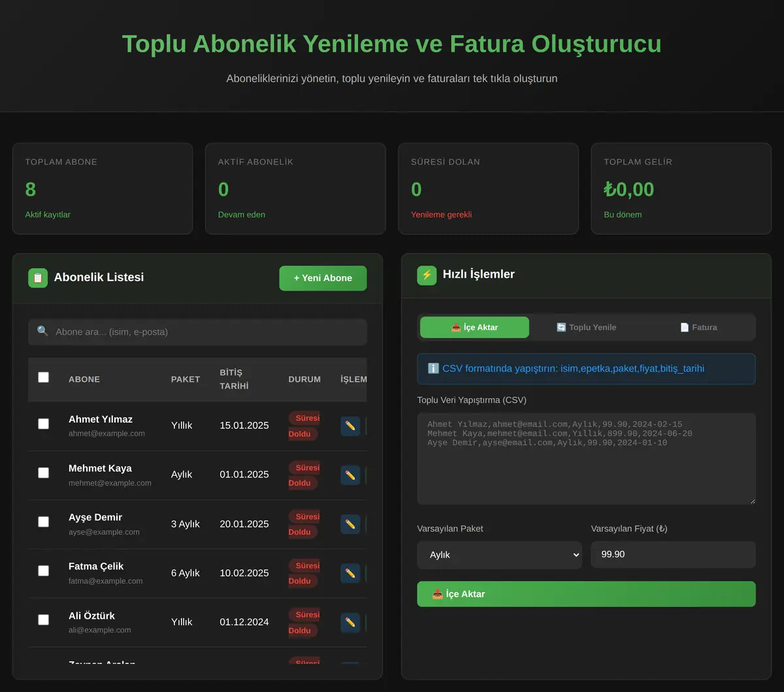Viewport: 784px width, 692px height.
Task: Click the Süresi Doldu badge for Mehmet Kaya
Action: click(x=304, y=475)
